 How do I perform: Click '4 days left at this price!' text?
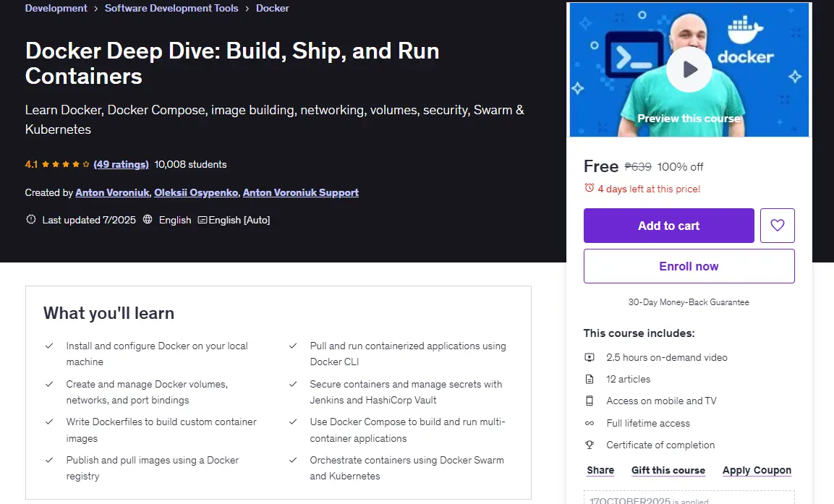tap(649, 189)
